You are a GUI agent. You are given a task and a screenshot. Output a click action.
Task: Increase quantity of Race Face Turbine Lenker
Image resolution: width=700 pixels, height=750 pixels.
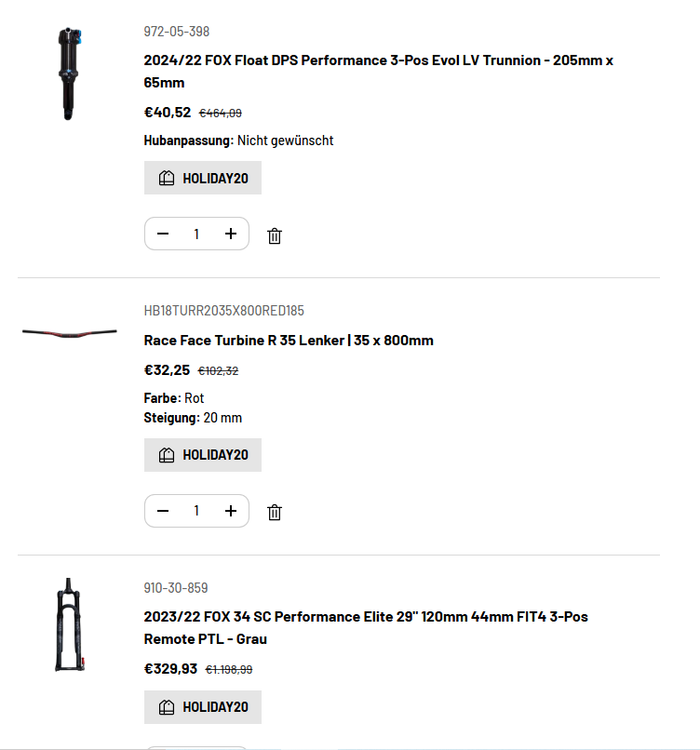(x=231, y=511)
